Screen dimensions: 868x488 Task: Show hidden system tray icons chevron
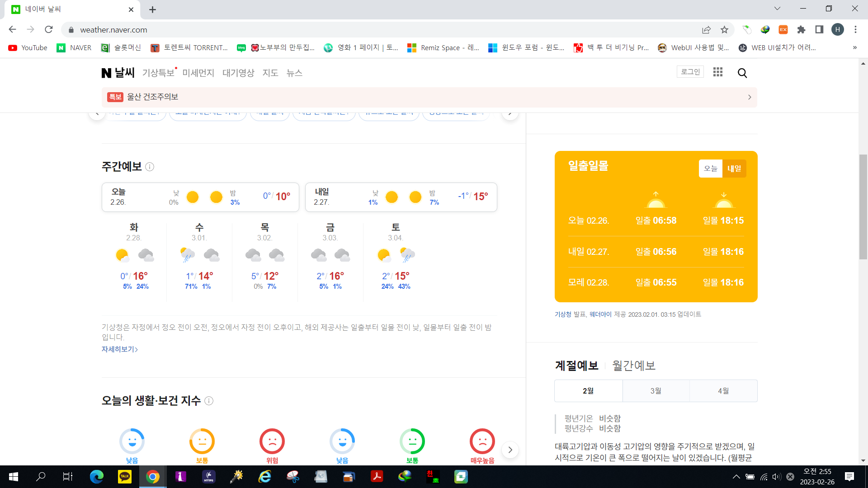(x=736, y=477)
